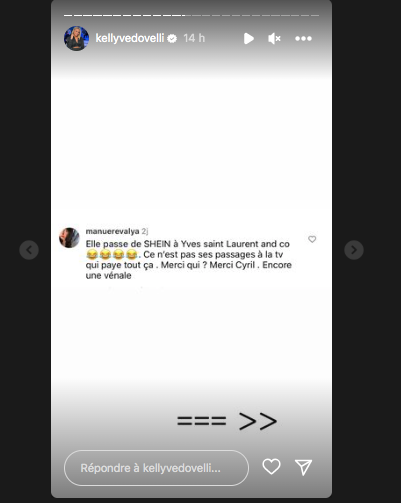The width and height of the screenshot is (401, 503).
Task: Focus the Répondre à kellyvedovelli reply field
Action: [x=156, y=468]
